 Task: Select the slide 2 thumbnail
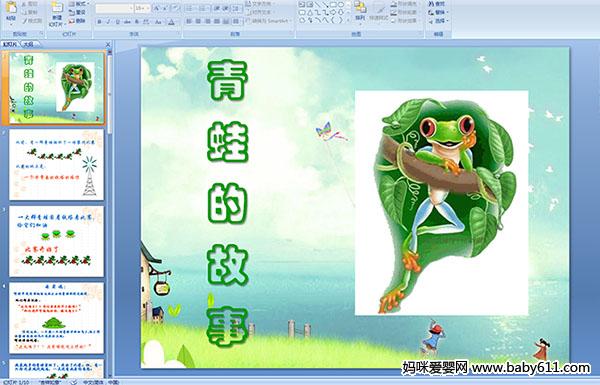(x=56, y=165)
